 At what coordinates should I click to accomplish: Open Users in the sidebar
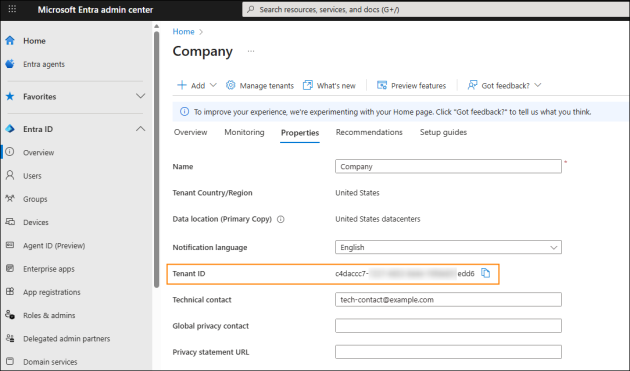click(32, 176)
